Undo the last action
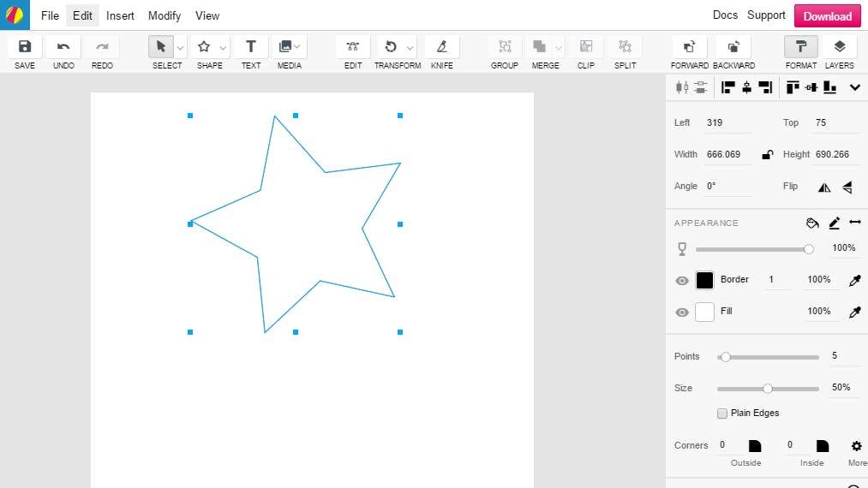 (x=63, y=47)
